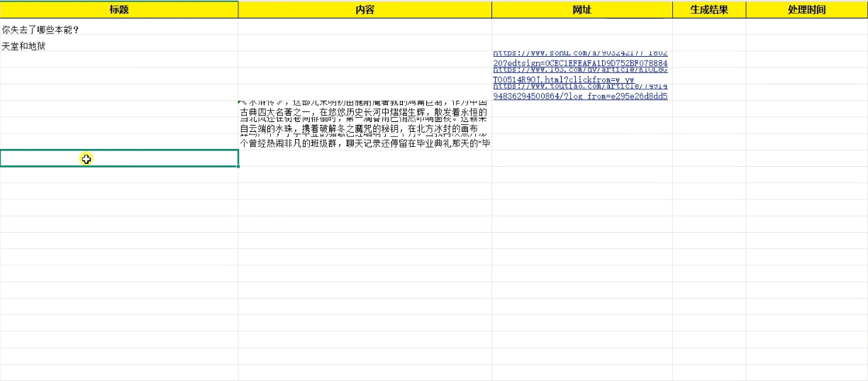The image size is (868, 381).
Task: Select 生成结果 cell in 你失去了哪些本能？ row
Action: (708, 30)
